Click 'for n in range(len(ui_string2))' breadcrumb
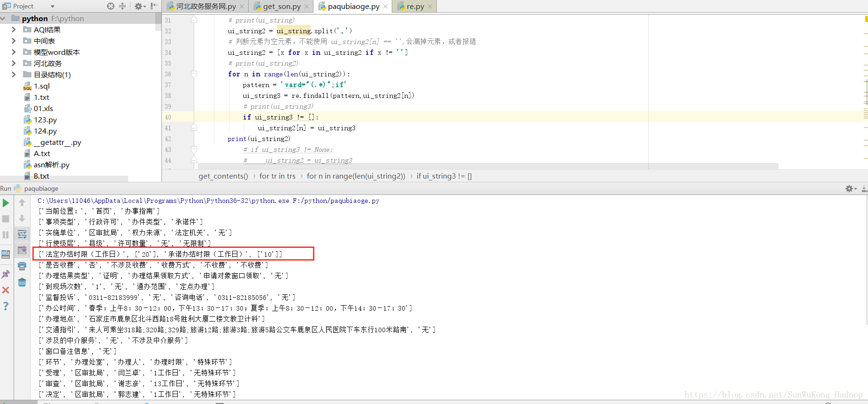The image size is (868, 404). coord(356,176)
